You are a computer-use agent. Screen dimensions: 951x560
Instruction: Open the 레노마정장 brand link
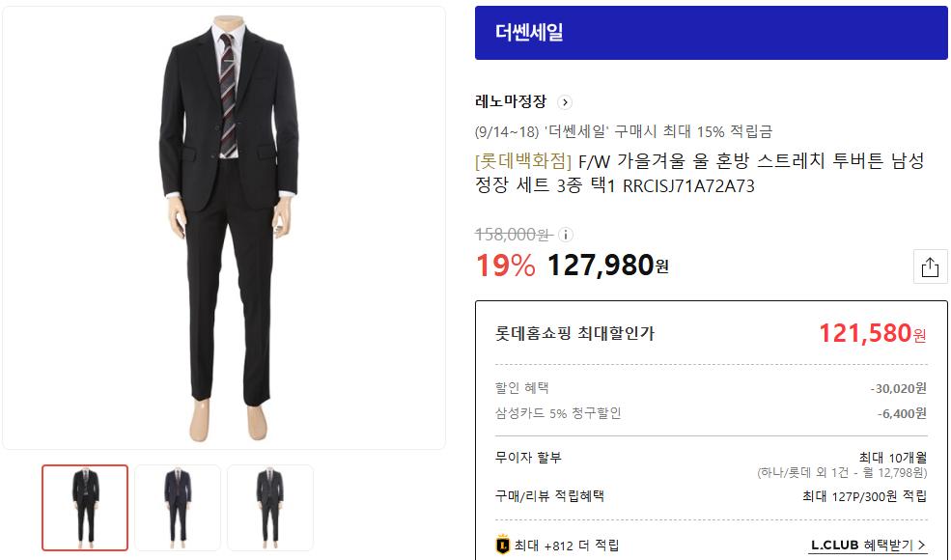point(511,101)
